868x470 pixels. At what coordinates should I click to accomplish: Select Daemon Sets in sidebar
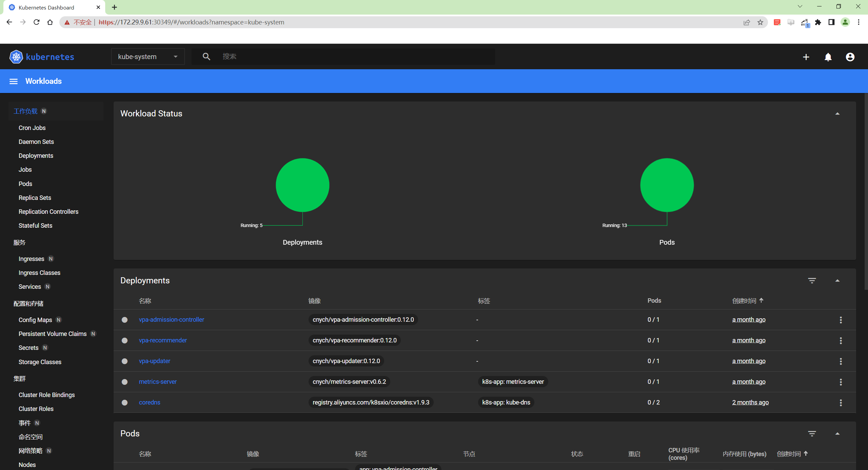pos(36,142)
